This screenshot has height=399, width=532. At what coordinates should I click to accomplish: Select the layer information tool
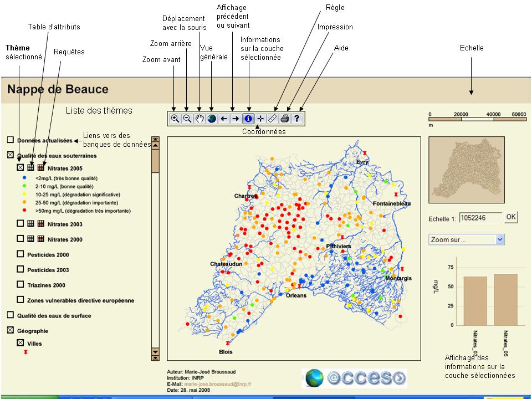248,119
